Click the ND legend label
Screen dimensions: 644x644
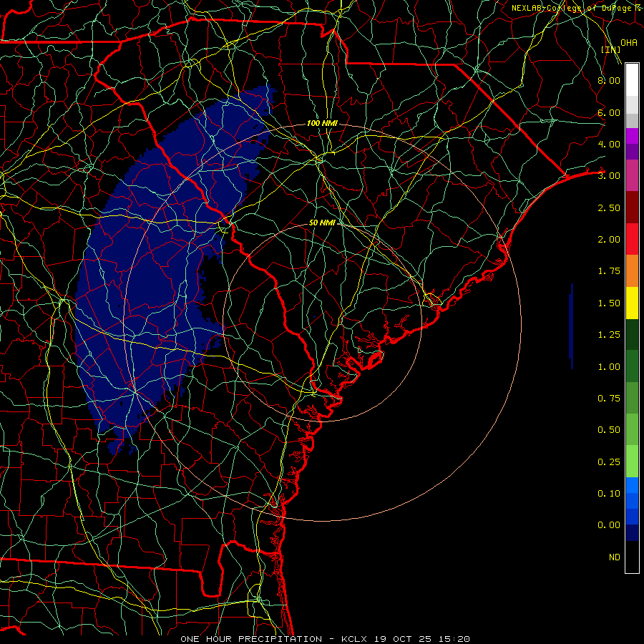tap(615, 557)
